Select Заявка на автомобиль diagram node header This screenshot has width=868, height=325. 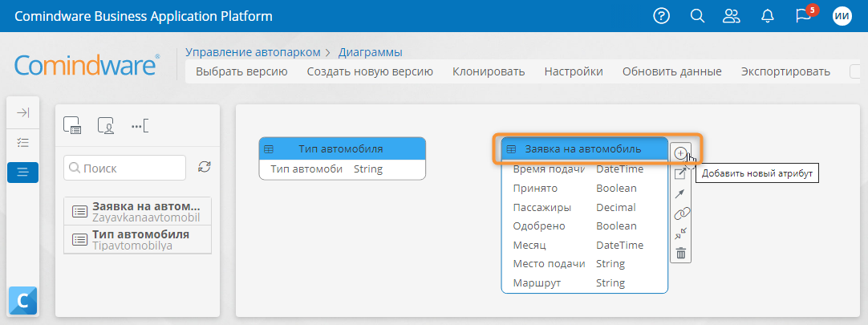(x=584, y=149)
